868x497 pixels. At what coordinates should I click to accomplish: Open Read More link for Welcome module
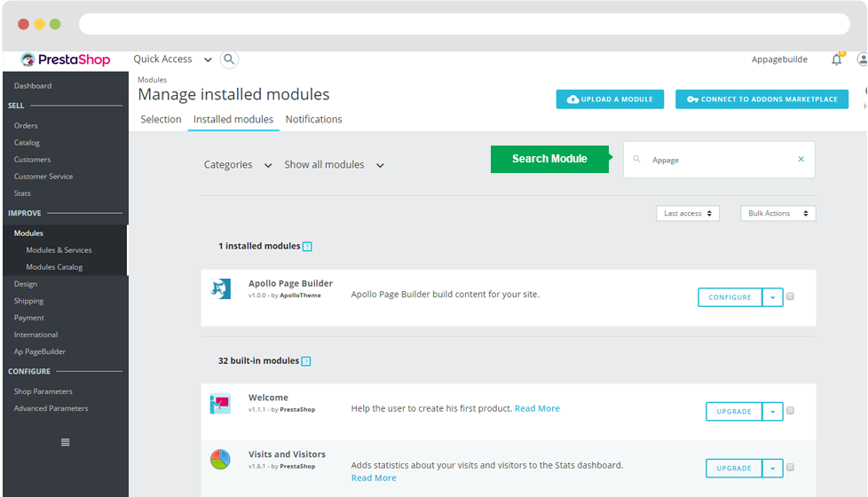[x=537, y=408]
